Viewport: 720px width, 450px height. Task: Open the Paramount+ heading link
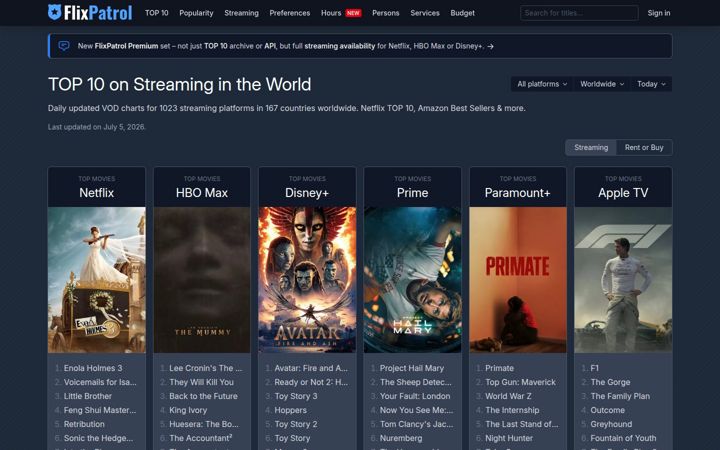518,193
